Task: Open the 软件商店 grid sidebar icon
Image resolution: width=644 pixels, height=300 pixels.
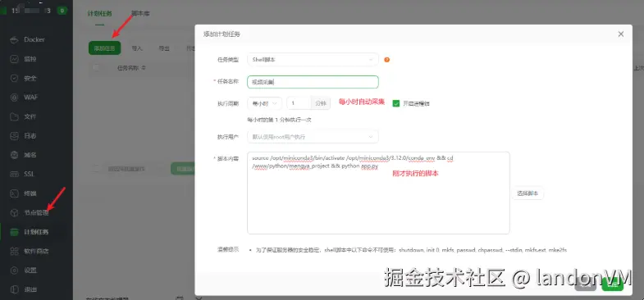Action: tap(15, 251)
